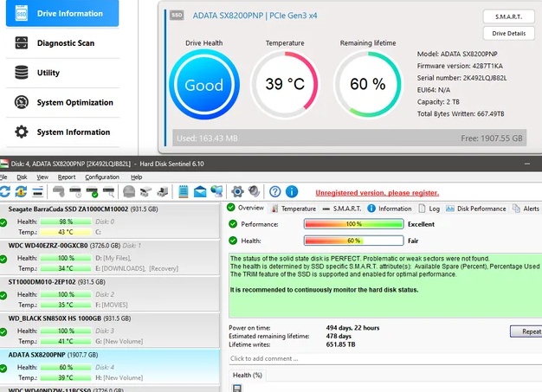Select the WDC WD40EZRZ-00GXCB0 disk
This screenshot has width=542, height=392.
point(110,257)
